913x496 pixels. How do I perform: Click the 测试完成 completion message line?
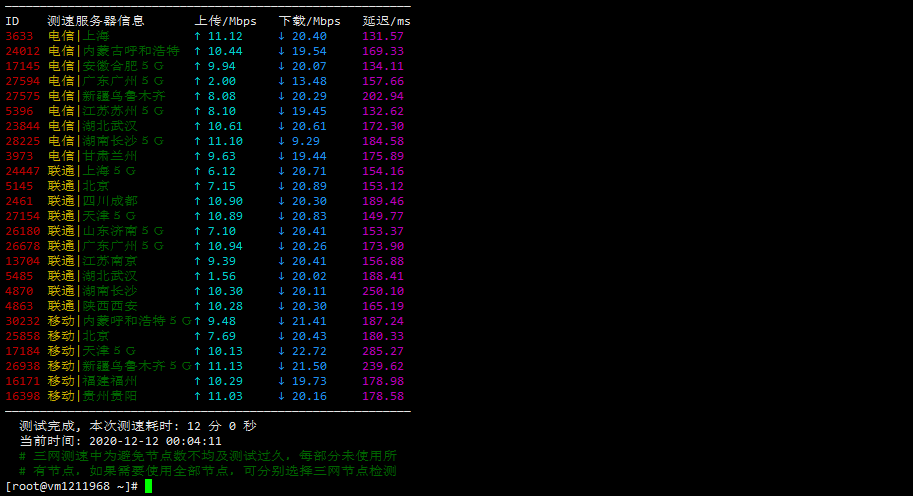pyautogui.click(x=137, y=426)
